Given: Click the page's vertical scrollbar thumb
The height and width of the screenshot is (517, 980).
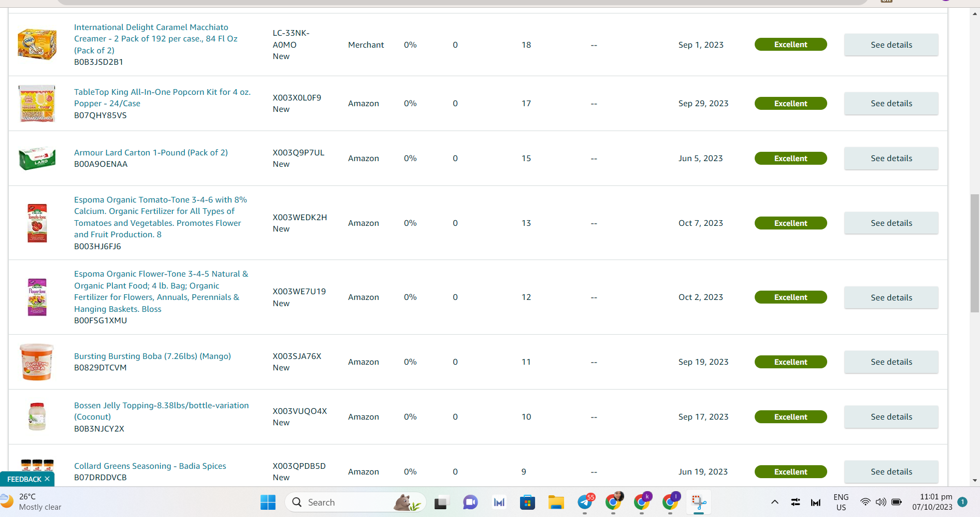Looking at the screenshot, I should [x=975, y=253].
